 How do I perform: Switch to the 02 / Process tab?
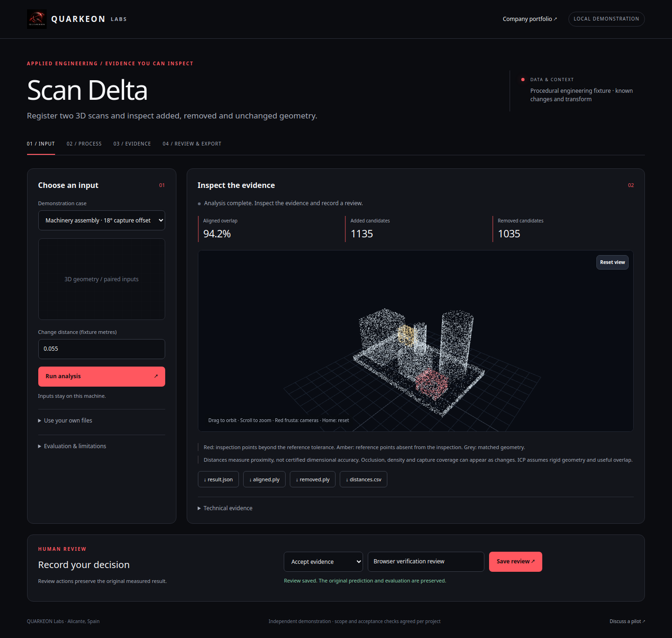(84, 144)
